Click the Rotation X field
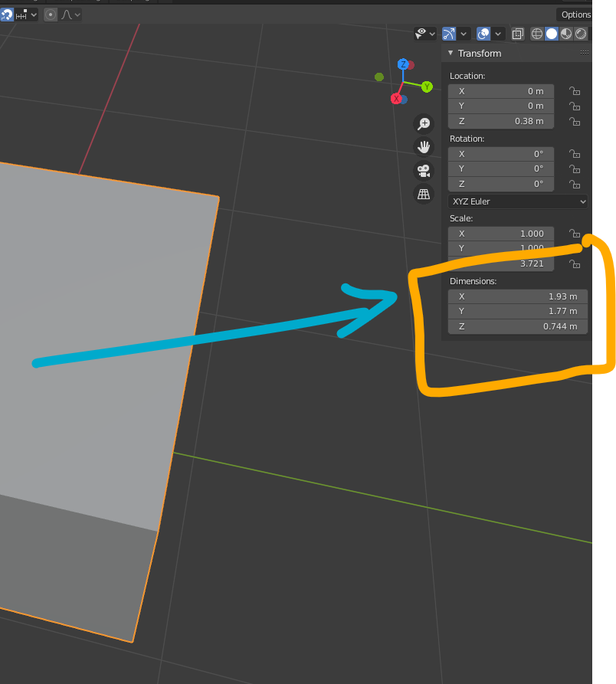Screen dimensions: 616x684 (501, 154)
